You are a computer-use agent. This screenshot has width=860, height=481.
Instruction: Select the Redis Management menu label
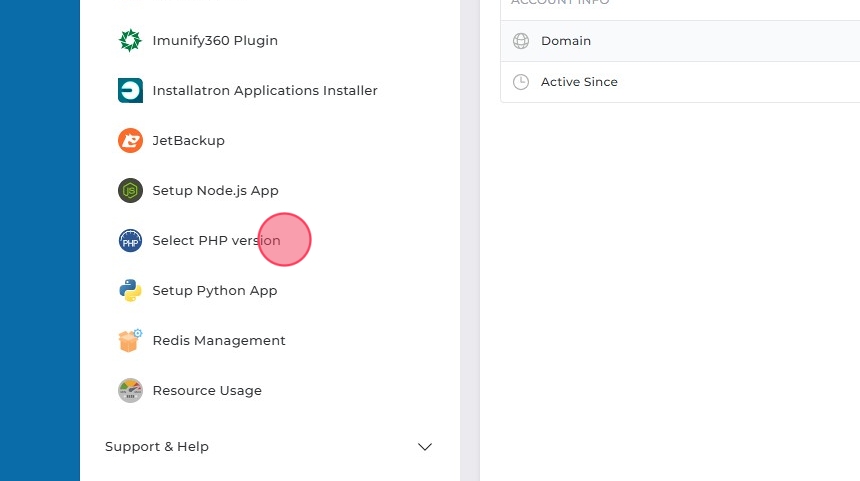click(219, 341)
